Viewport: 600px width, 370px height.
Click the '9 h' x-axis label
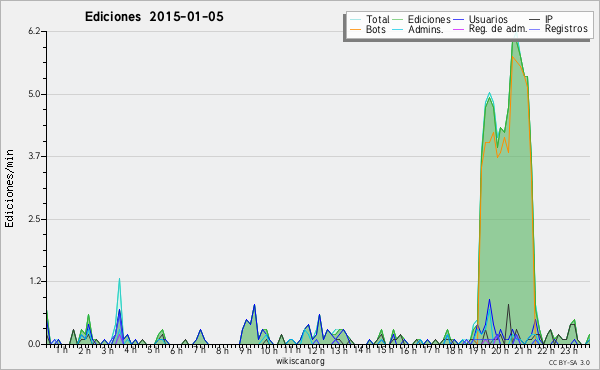tap(246, 350)
